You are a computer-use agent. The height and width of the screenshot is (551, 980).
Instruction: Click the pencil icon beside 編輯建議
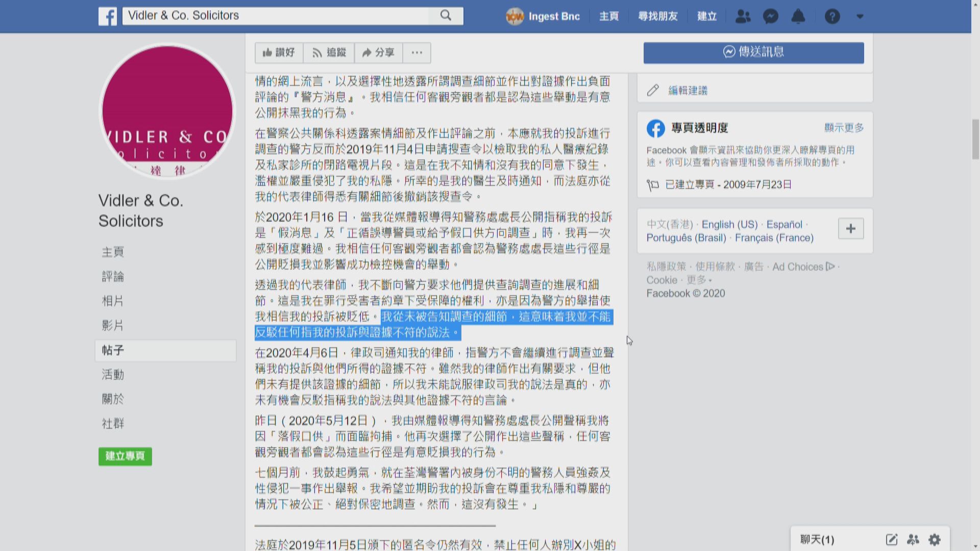[653, 90]
